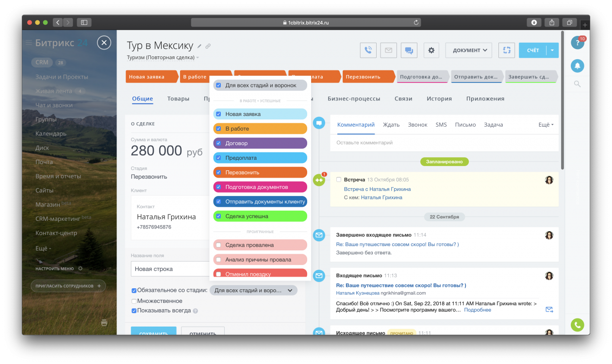Click the reply icon on incoming email
Image resolution: width=612 pixels, height=364 pixels.
549,310
